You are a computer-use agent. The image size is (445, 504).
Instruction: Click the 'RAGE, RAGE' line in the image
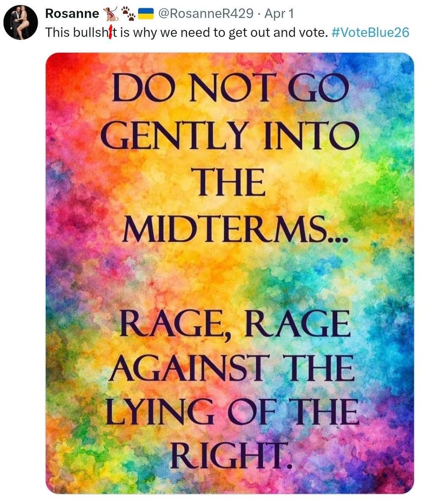pos(235,324)
